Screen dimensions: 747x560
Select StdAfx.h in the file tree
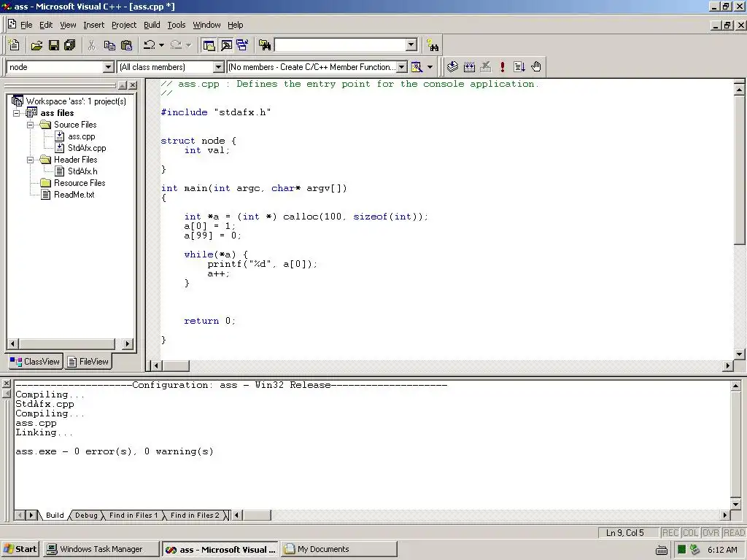(x=82, y=171)
